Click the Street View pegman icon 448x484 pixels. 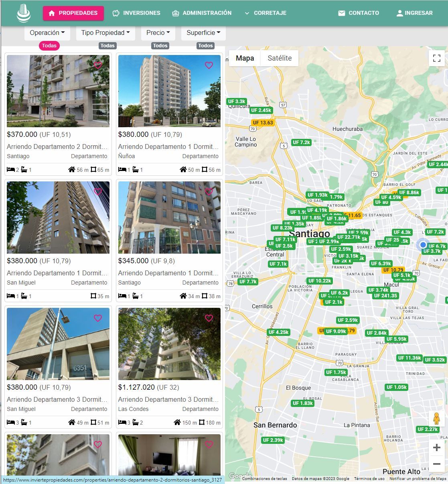point(437,419)
